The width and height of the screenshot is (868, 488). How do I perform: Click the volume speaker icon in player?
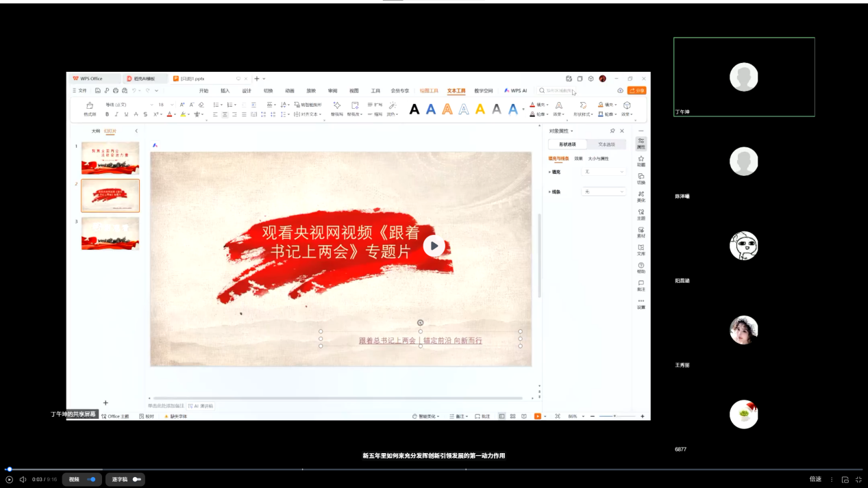click(23, 480)
